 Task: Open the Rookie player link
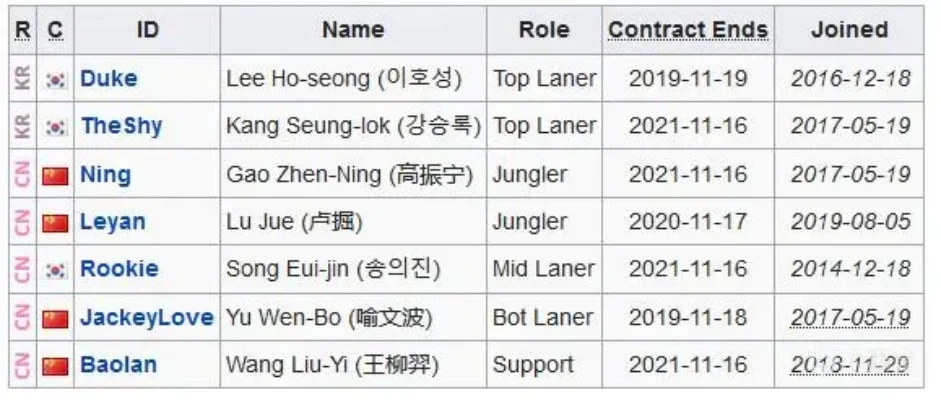(x=119, y=269)
